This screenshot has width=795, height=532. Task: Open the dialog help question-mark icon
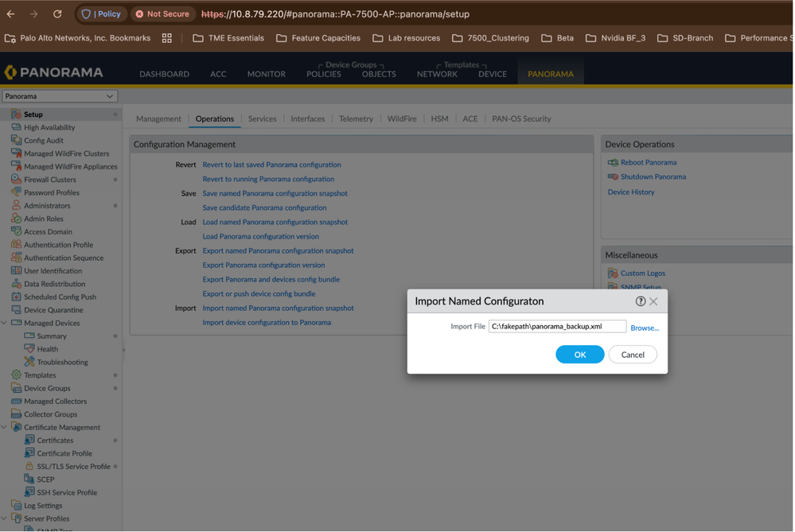pyautogui.click(x=641, y=301)
